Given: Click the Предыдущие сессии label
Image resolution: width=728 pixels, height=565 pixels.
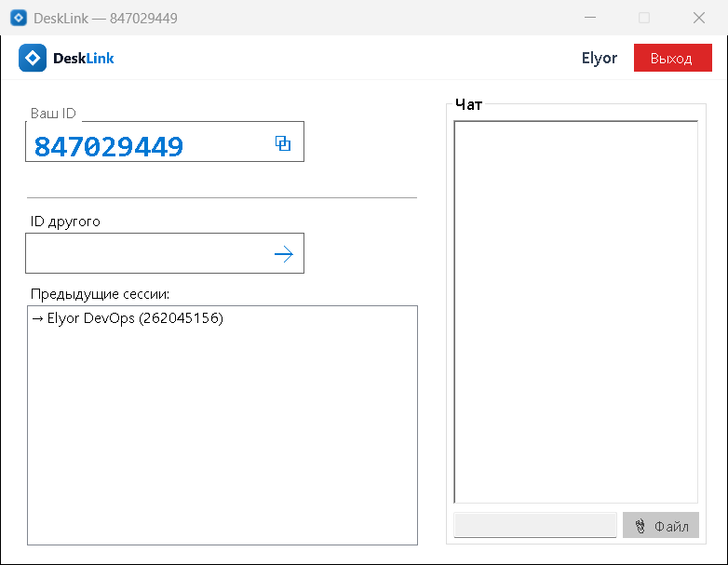Looking at the screenshot, I should 101,294.
